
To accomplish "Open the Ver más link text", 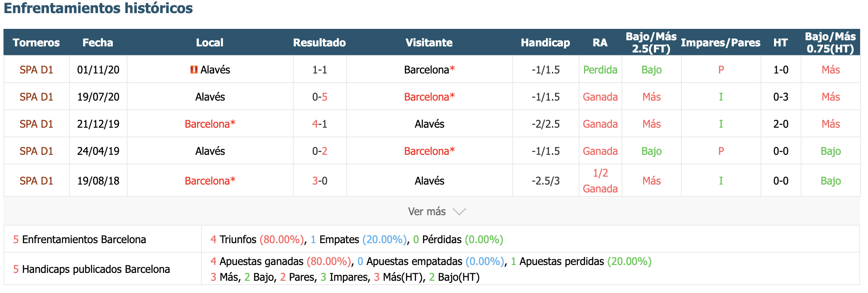I will [427, 212].
